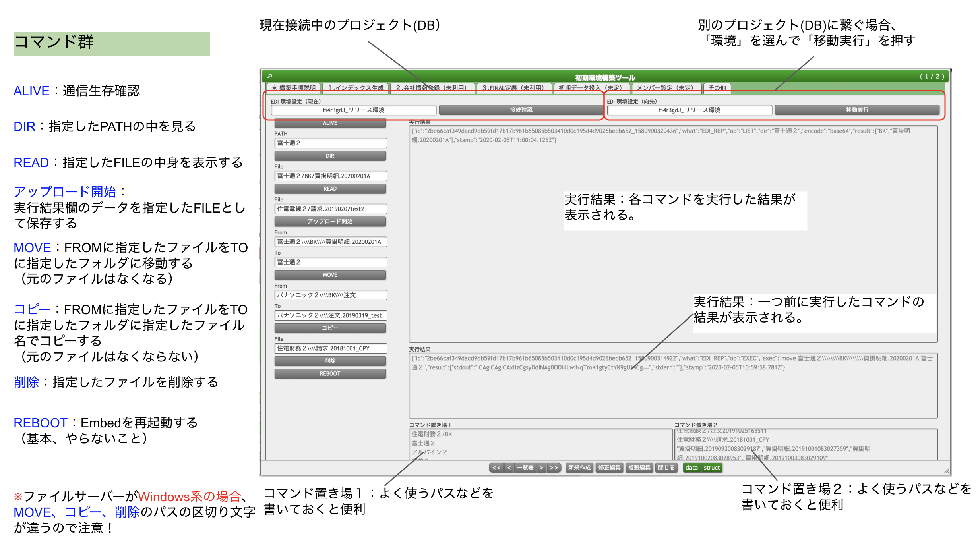Click the 接続確認 button
The height and width of the screenshot is (541, 980).
click(521, 110)
